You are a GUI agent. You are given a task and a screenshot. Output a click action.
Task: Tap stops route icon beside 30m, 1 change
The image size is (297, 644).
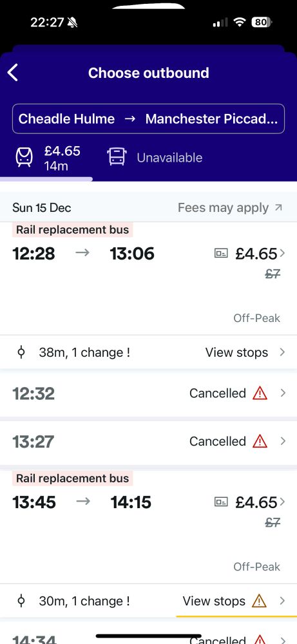[21, 601]
